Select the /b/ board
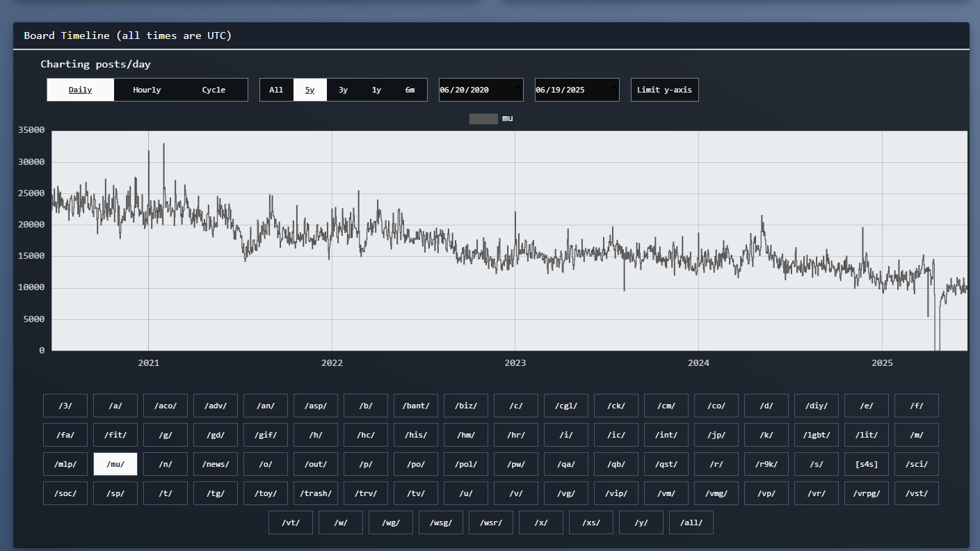This screenshot has width=980, height=551. point(366,406)
